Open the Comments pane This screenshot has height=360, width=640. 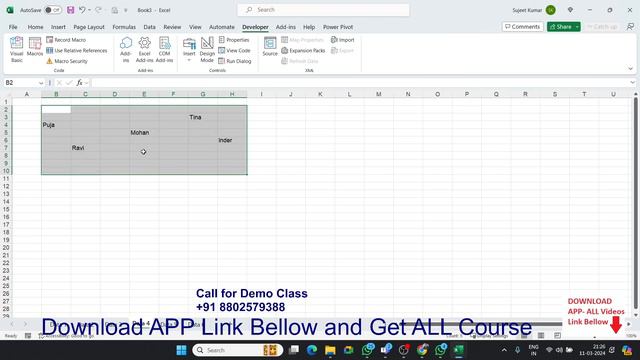click(x=522, y=27)
